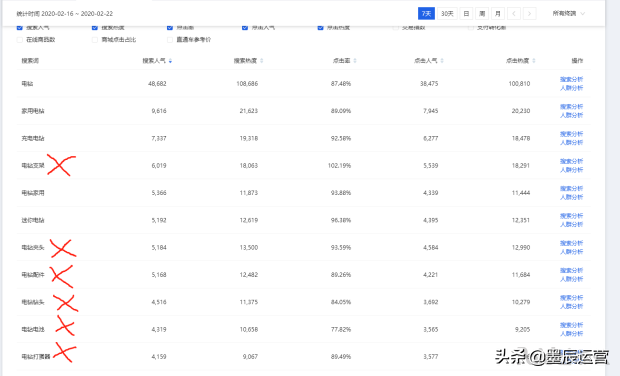
Task: Switch to the 日 granularity tab
Action: [466, 14]
